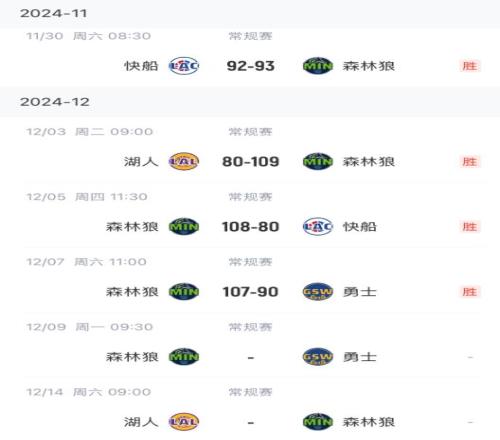Click the Warriors logo in the 12/09 game
The width and height of the screenshot is (500, 440).
[318, 357]
